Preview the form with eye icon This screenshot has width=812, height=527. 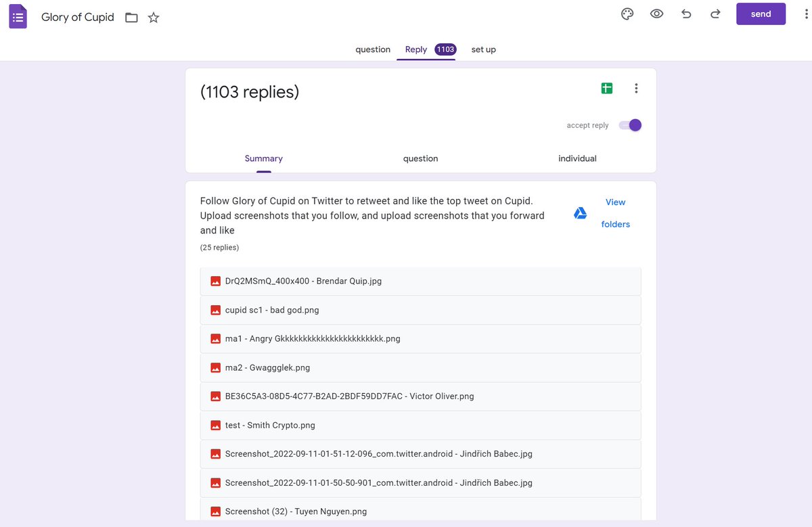click(656, 14)
